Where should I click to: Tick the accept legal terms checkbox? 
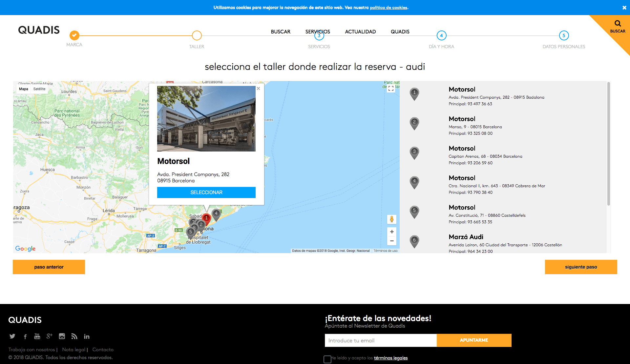(x=327, y=359)
